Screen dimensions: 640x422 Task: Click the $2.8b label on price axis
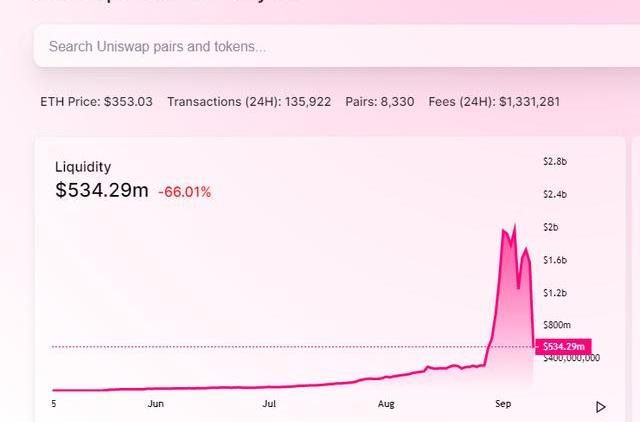click(x=555, y=161)
